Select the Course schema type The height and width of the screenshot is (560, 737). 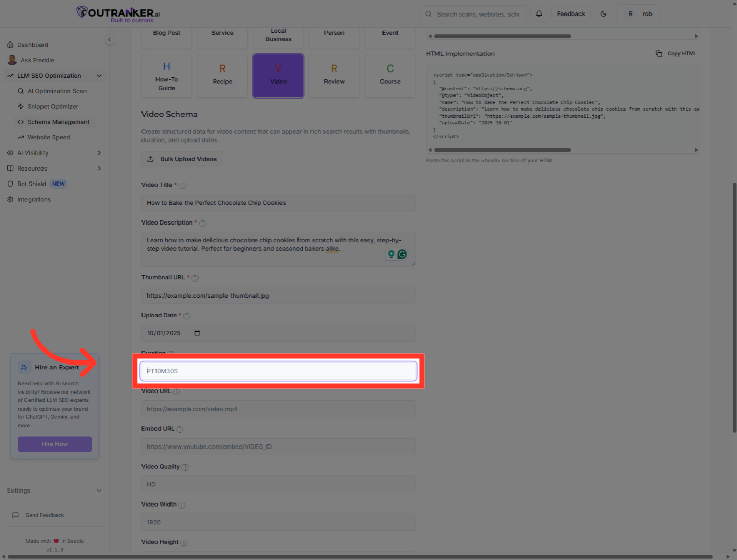(390, 76)
